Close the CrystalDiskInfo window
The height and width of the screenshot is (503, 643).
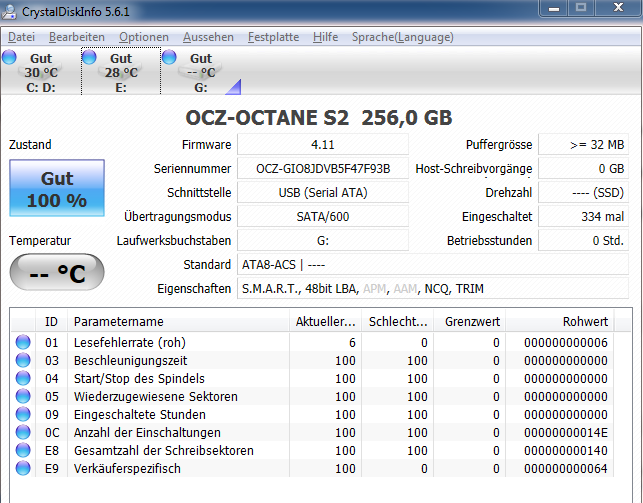618,8
